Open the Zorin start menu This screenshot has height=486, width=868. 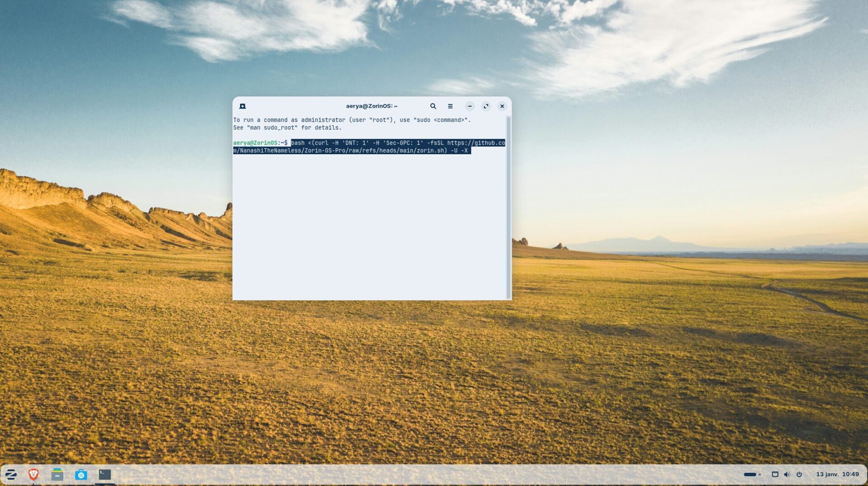(11, 474)
